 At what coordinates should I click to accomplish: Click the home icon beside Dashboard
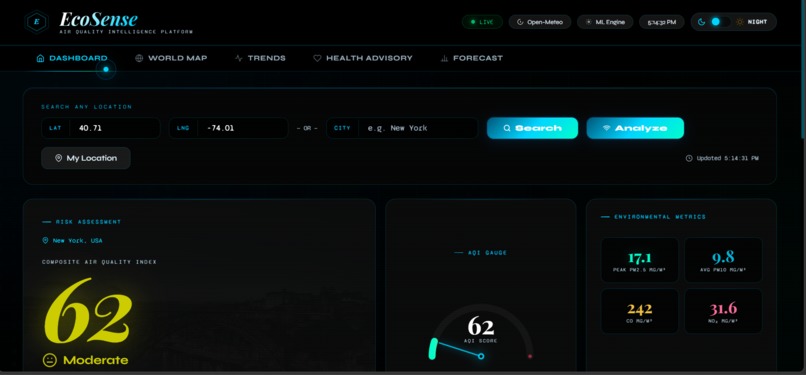40,58
